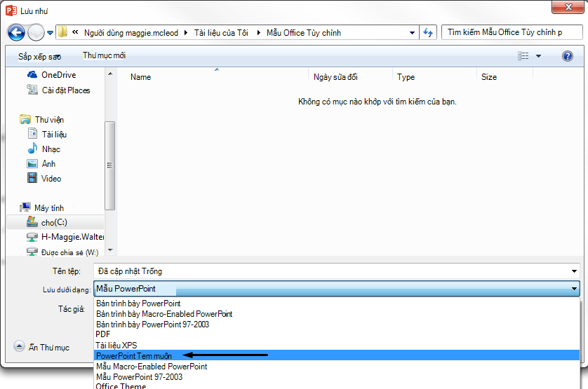The image size is (588, 389).
Task: Expand arrow after Người dùng maggie.mcleod breadcrumb
Action: coord(186,33)
